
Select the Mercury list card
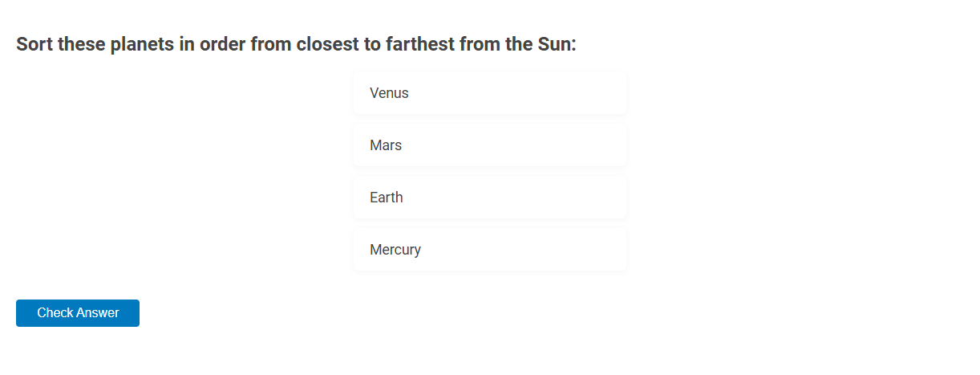(x=490, y=250)
